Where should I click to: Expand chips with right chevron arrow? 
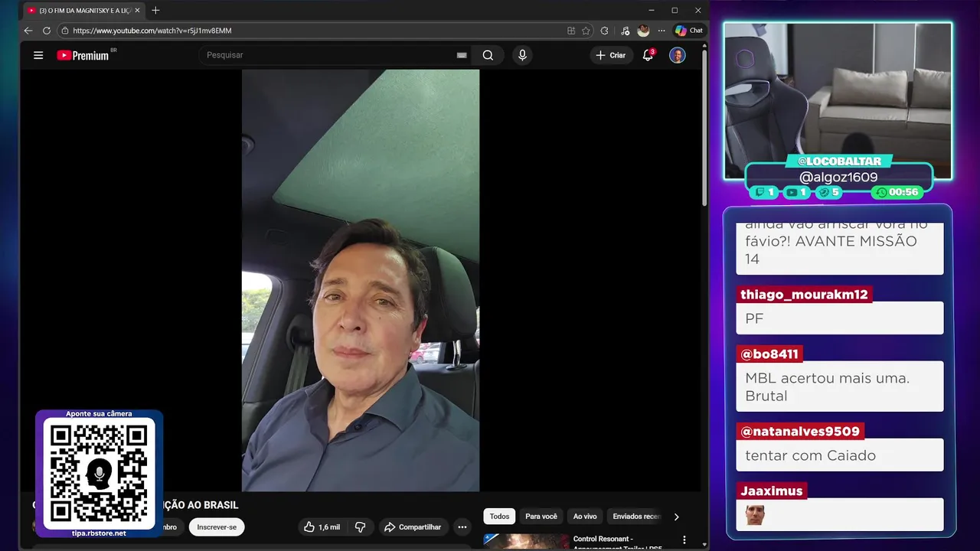tap(676, 517)
